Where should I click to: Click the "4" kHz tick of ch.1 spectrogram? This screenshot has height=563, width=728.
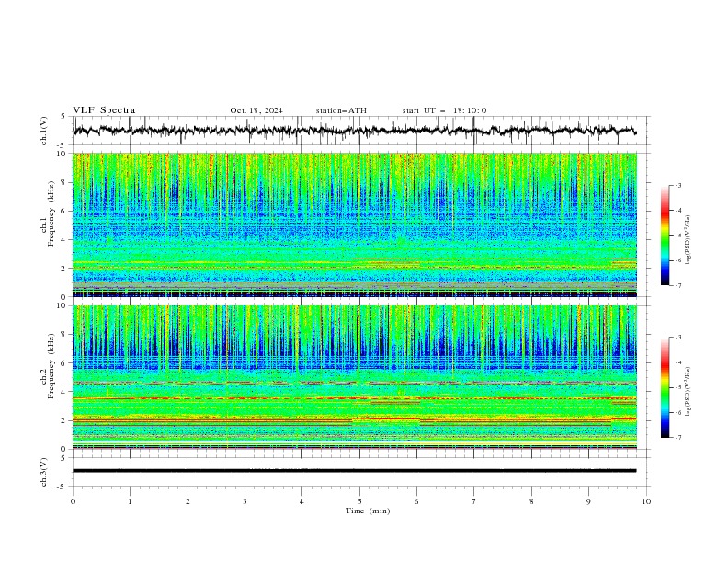tap(65, 240)
